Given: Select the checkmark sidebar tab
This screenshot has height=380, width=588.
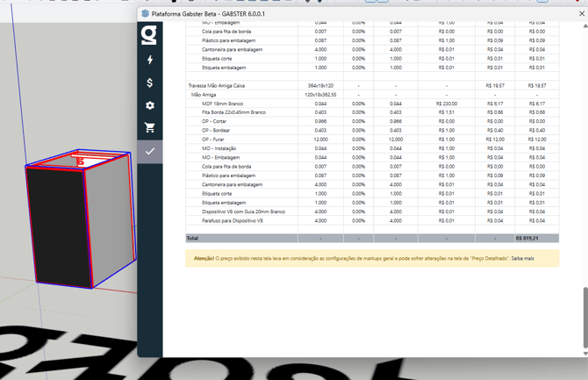Looking at the screenshot, I should tap(150, 151).
